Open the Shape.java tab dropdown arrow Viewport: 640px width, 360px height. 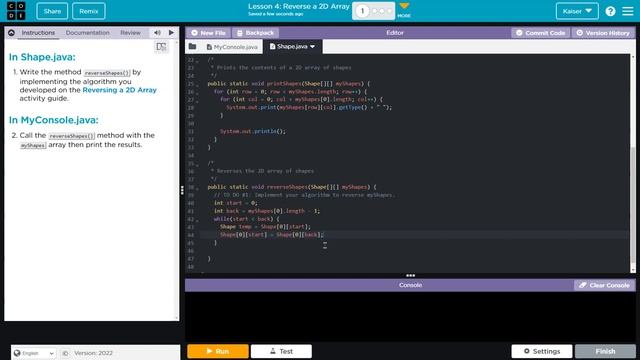coord(313,47)
